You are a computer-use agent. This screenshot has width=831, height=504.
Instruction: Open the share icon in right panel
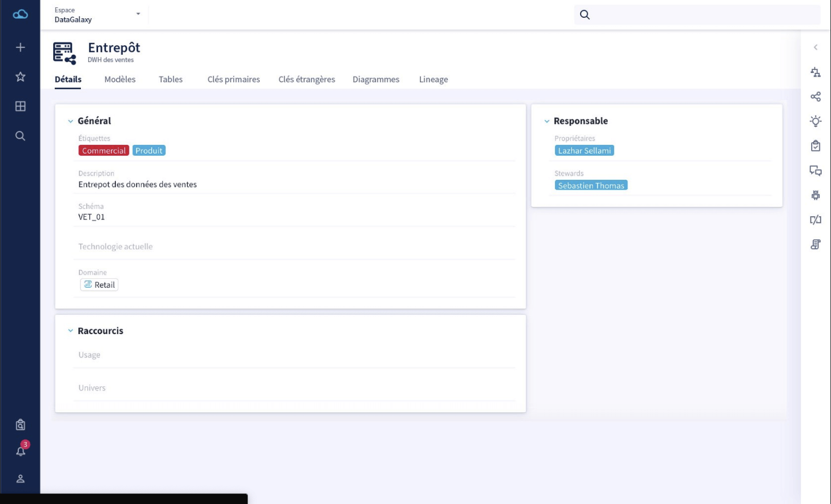point(815,96)
